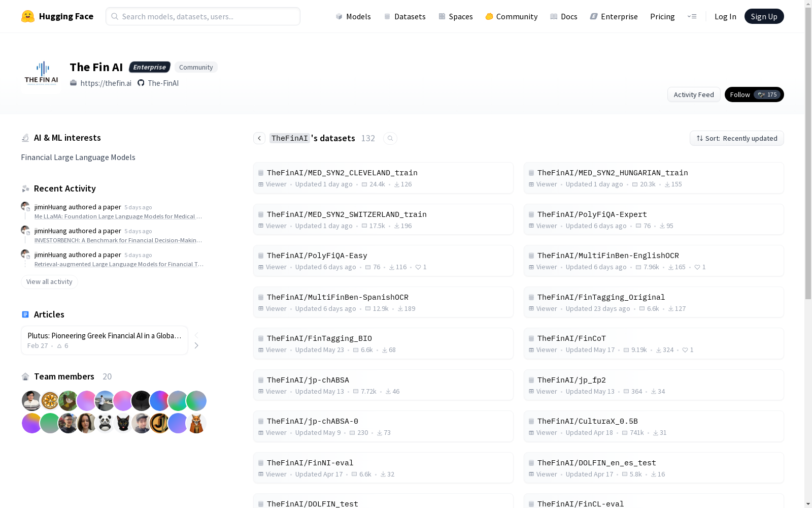Open the panda team member avatar
Image resolution: width=812 pixels, height=508 pixels.
[x=105, y=423]
